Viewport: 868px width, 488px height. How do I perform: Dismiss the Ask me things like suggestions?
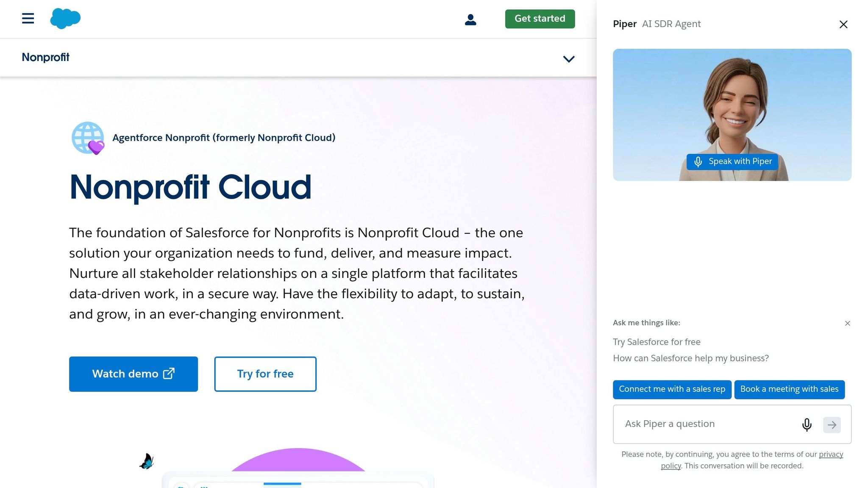pos(848,323)
